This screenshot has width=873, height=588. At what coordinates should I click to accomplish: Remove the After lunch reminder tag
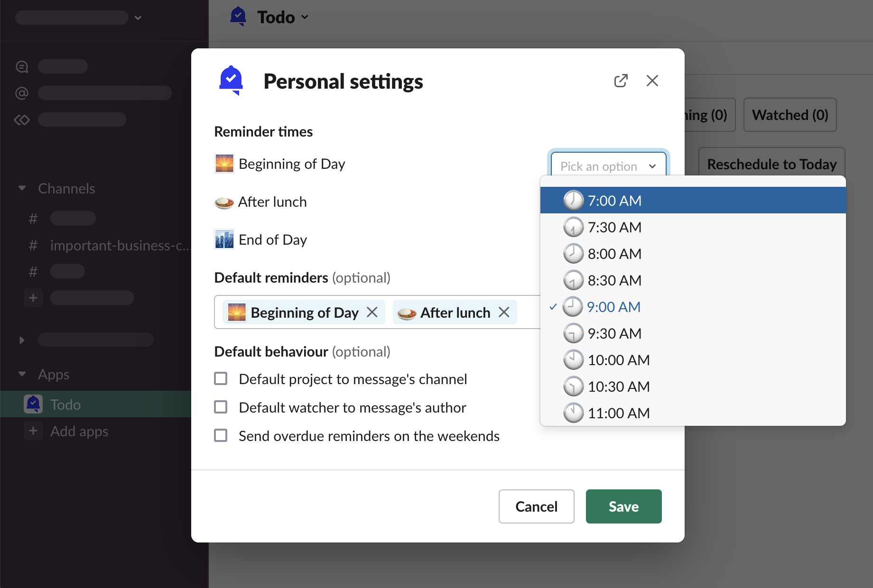tap(504, 312)
